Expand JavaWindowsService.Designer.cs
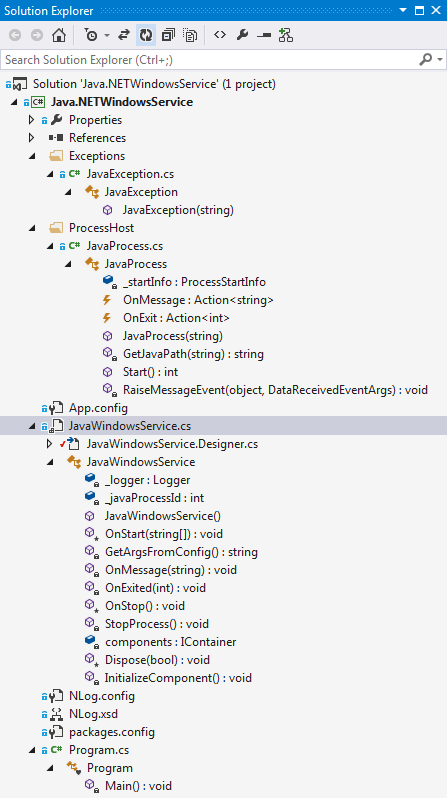This screenshot has width=447, height=798. [49, 444]
